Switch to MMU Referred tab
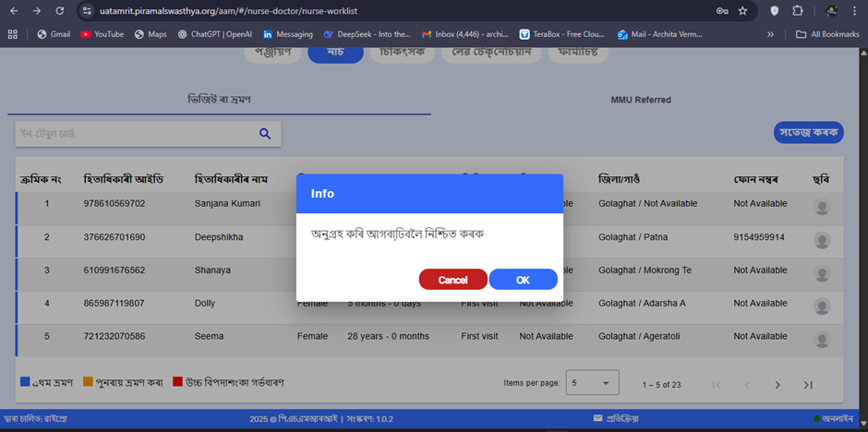 point(641,100)
